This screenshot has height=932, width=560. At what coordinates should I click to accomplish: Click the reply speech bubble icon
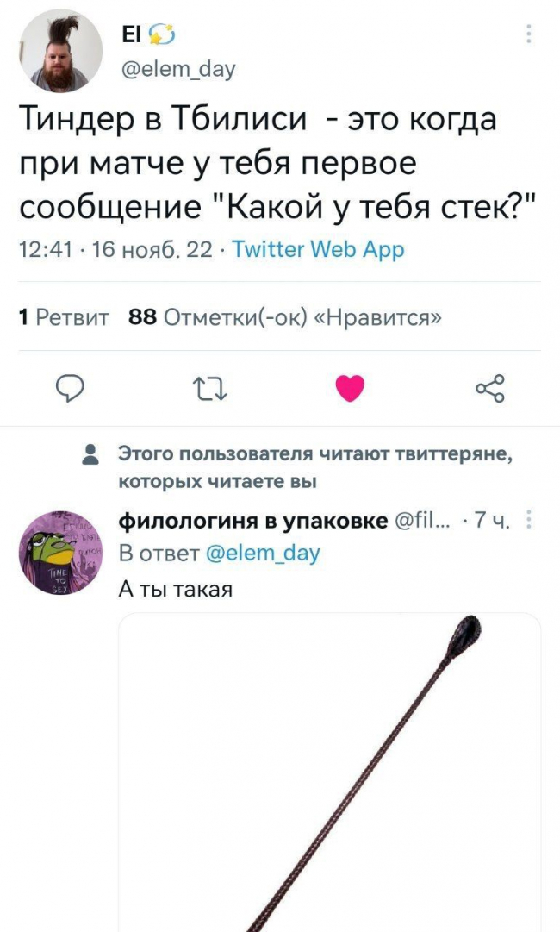pyautogui.click(x=70, y=390)
